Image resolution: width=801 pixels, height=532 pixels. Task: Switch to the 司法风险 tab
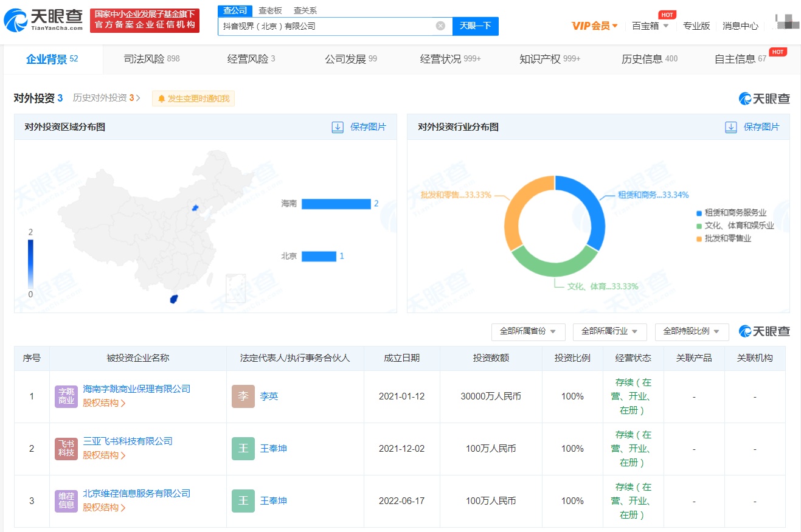[151, 59]
